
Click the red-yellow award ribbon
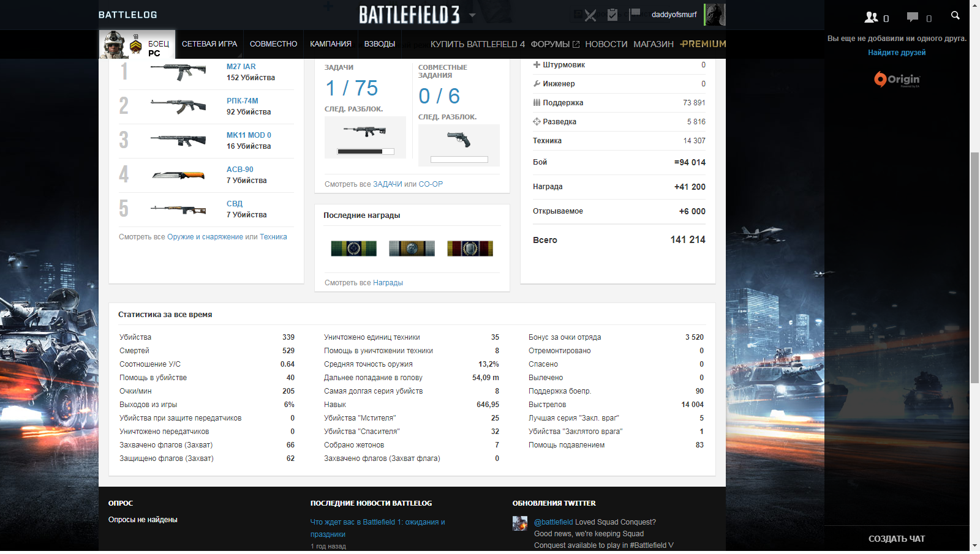click(470, 248)
